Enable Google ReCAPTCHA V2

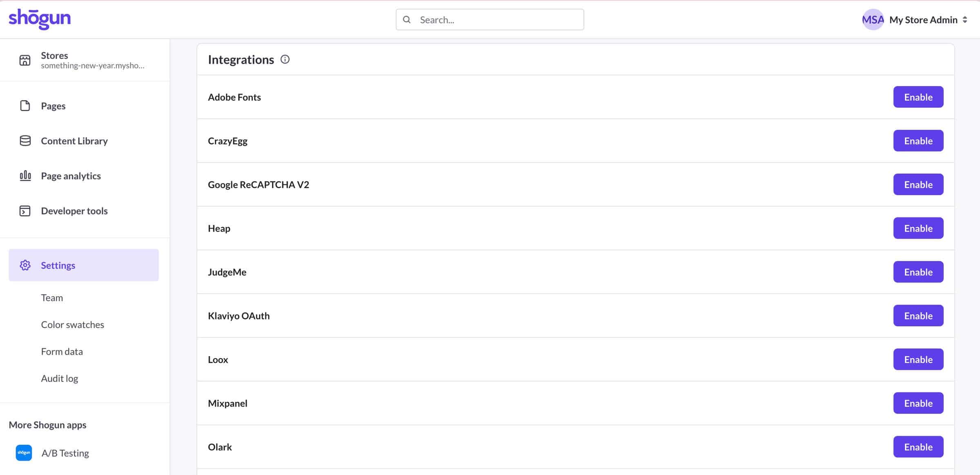[x=918, y=184]
